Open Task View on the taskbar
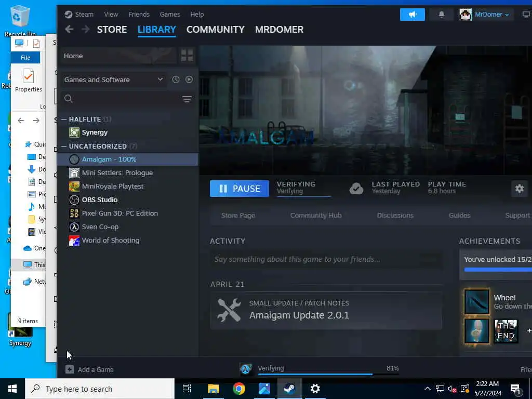 pos(187,389)
